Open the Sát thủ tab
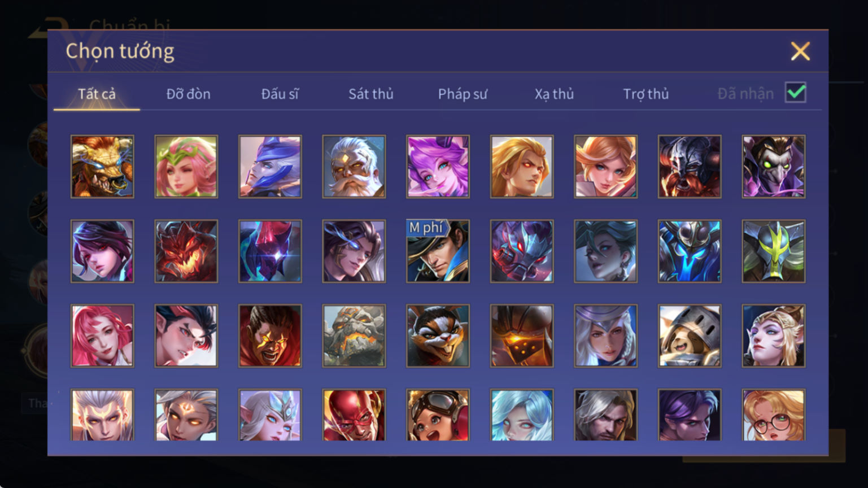The height and width of the screenshot is (488, 868). pyautogui.click(x=371, y=94)
